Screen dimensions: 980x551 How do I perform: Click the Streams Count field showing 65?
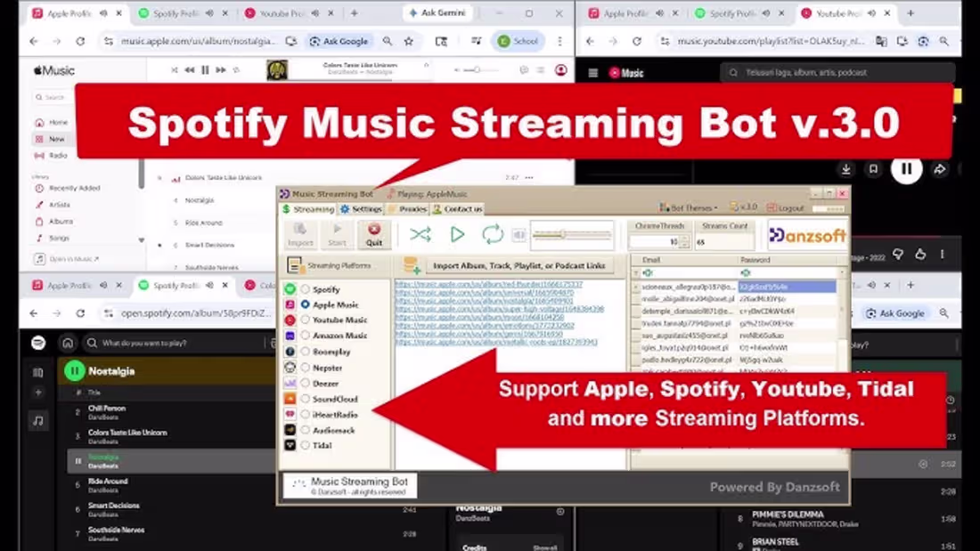(x=724, y=241)
